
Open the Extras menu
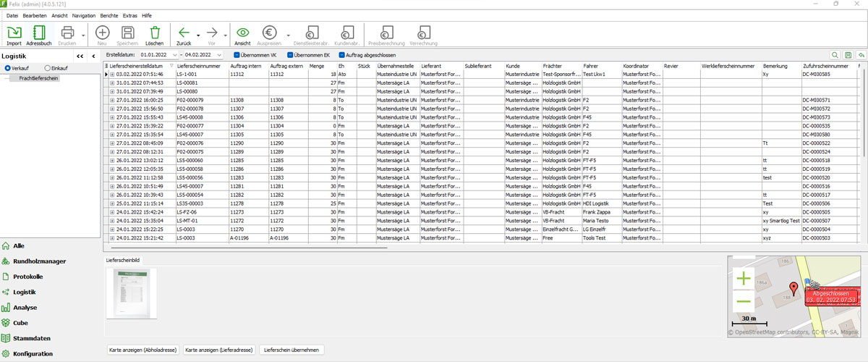(130, 15)
